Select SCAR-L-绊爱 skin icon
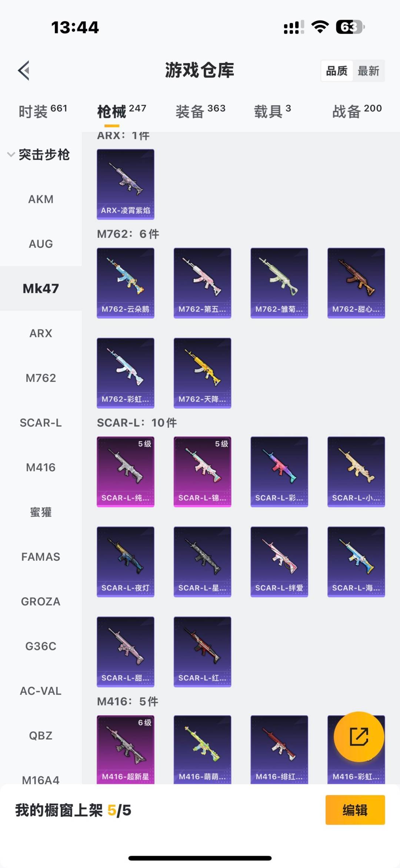 point(279,562)
